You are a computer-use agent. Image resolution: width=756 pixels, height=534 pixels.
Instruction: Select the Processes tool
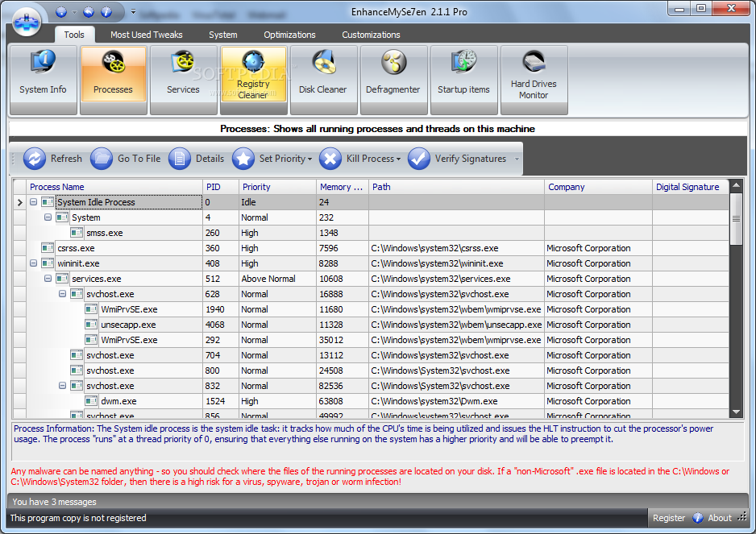click(x=113, y=78)
